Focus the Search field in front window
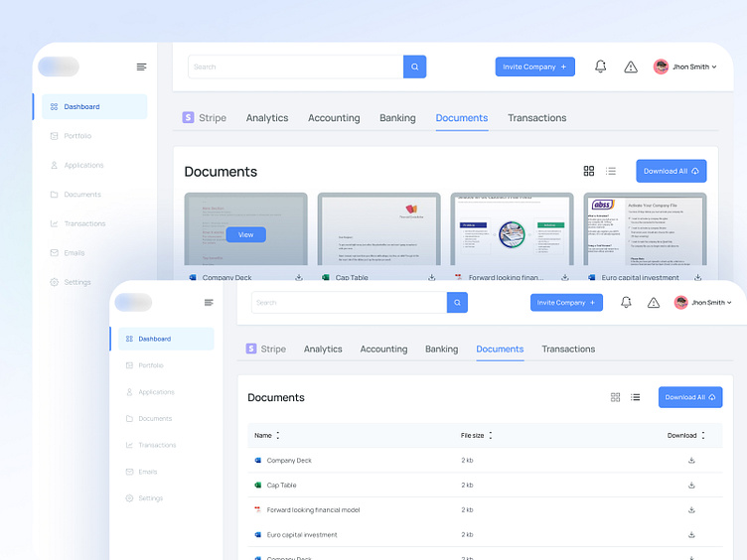Viewport: 747px width, 560px height. (350, 303)
